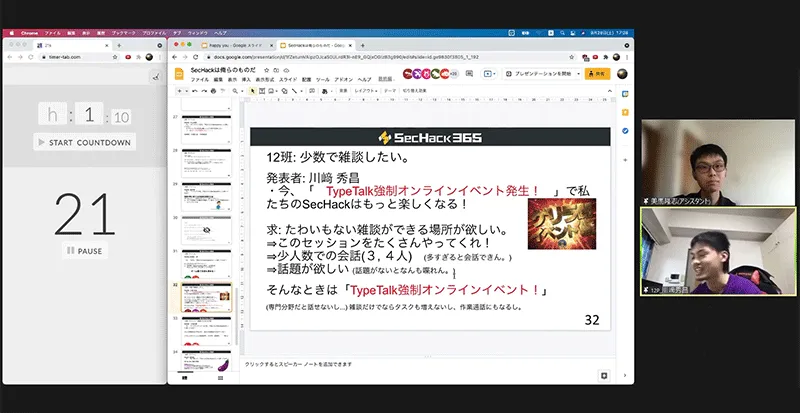800x413 pixels.
Task: Click the テーマ button in Slides toolbar
Action: tap(390, 91)
